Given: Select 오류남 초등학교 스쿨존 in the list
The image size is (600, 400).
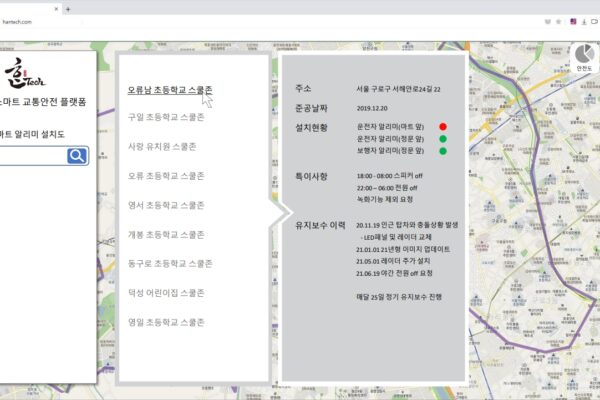Looking at the screenshot, I should 170,89.
